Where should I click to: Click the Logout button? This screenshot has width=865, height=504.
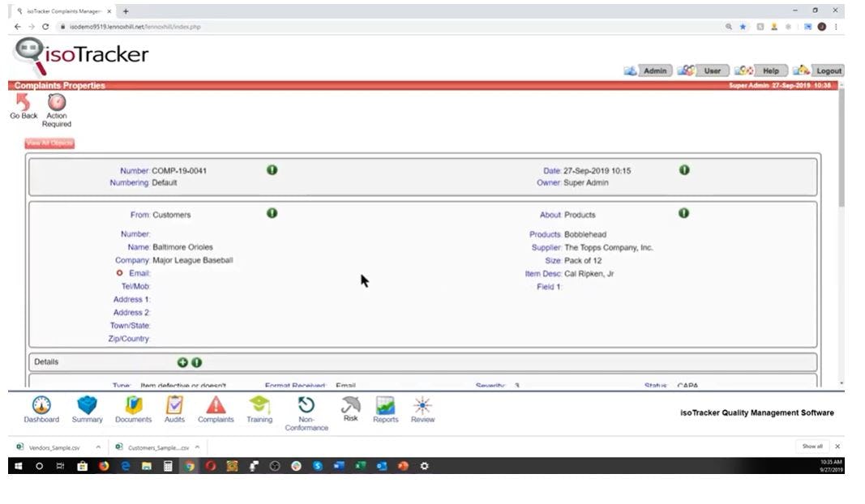click(x=829, y=70)
